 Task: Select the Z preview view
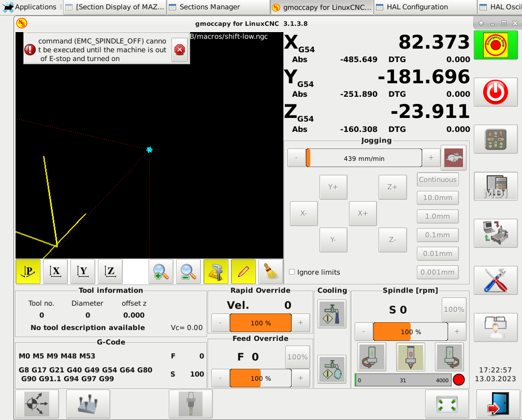(x=110, y=272)
